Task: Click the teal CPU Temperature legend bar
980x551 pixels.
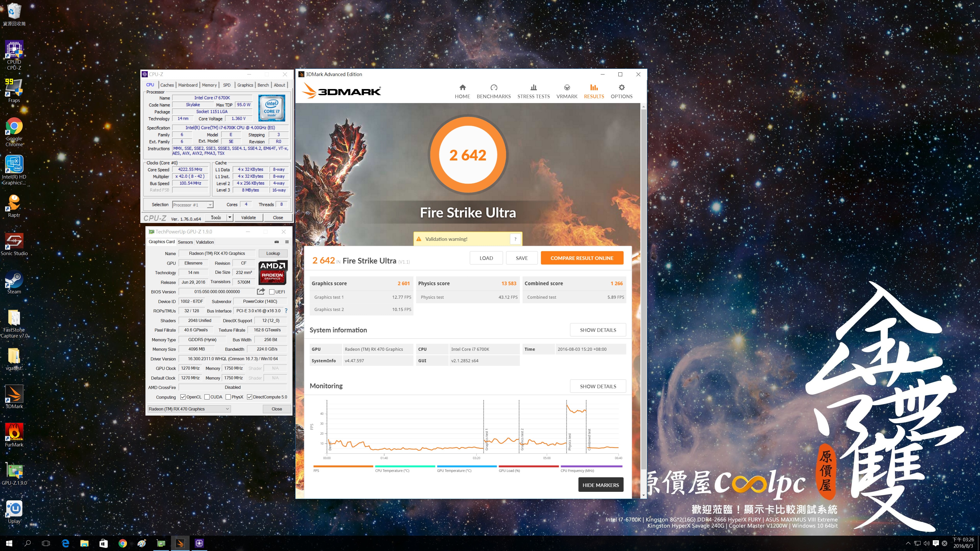Action: 405,466
